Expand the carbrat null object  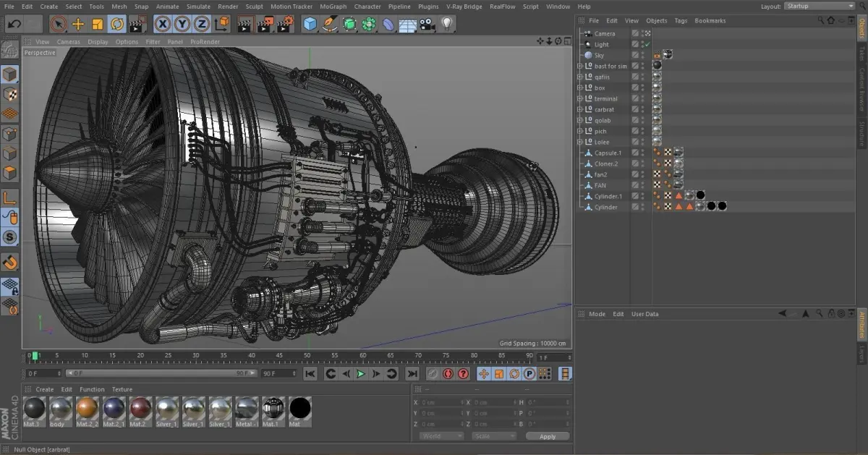(x=579, y=109)
